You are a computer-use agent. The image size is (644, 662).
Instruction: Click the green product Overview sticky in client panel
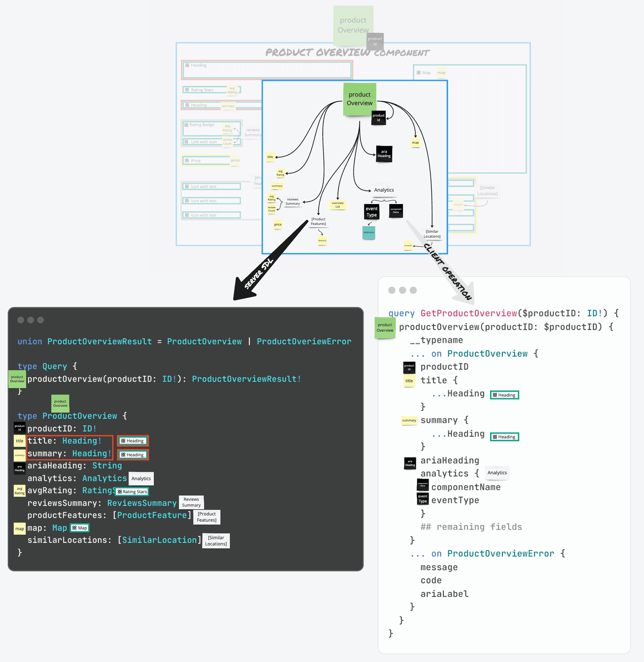pyautogui.click(x=385, y=328)
